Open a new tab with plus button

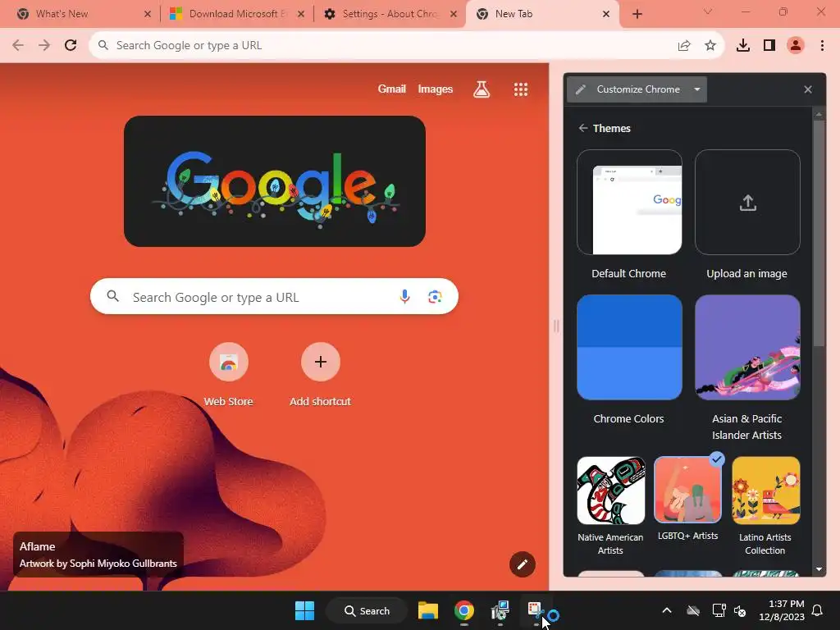pos(637,14)
